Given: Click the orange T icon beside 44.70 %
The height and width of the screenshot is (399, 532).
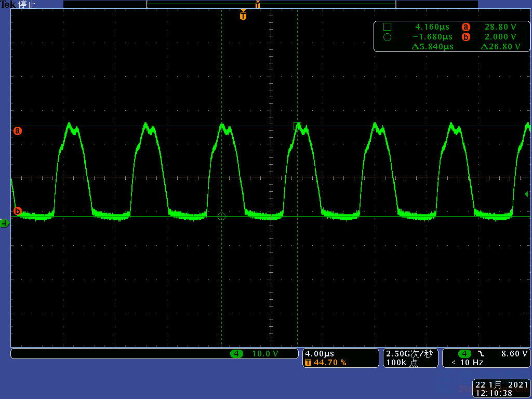Looking at the screenshot, I should coord(308,362).
